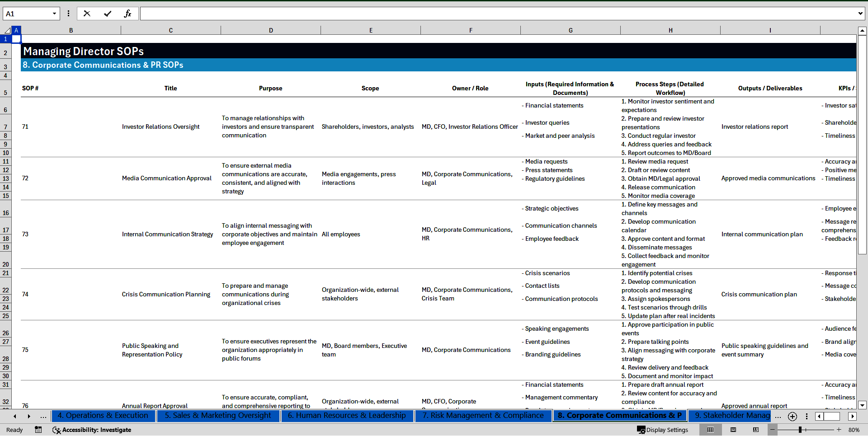The height and width of the screenshot is (436, 868).
Task: Switch to Page Break Preview
Action: 755,430
